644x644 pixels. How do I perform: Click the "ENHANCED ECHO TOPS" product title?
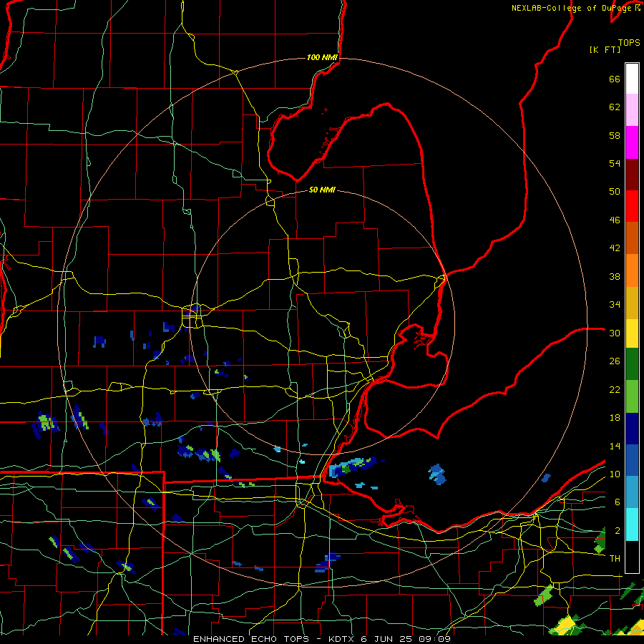point(251,639)
